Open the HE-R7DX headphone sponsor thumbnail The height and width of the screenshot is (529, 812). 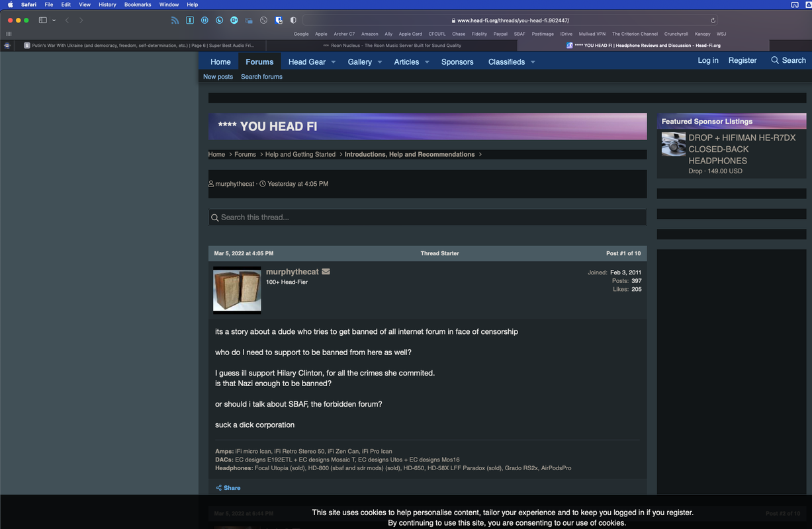[x=674, y=144]
